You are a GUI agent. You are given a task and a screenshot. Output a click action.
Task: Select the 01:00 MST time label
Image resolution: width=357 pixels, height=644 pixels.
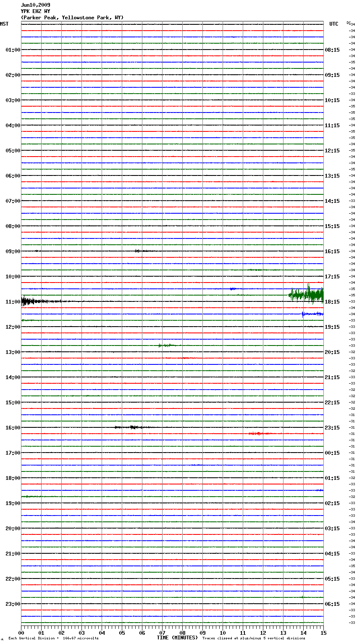(13, 50)
